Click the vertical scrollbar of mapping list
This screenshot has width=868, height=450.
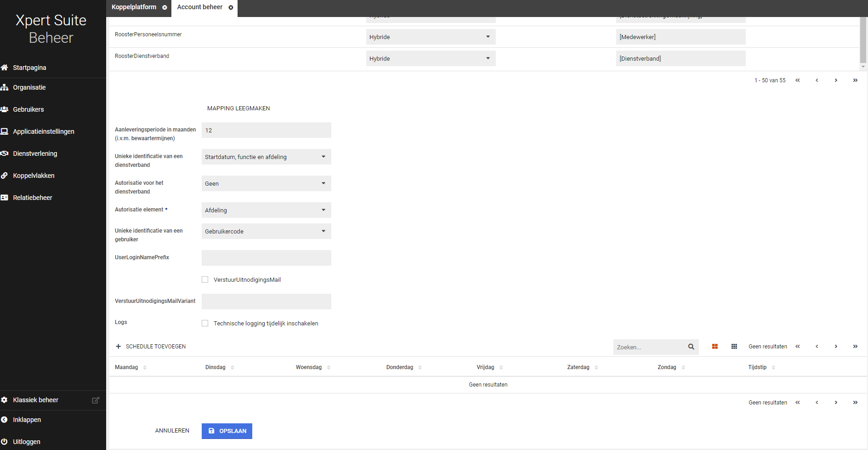click(x=862, y=41)
